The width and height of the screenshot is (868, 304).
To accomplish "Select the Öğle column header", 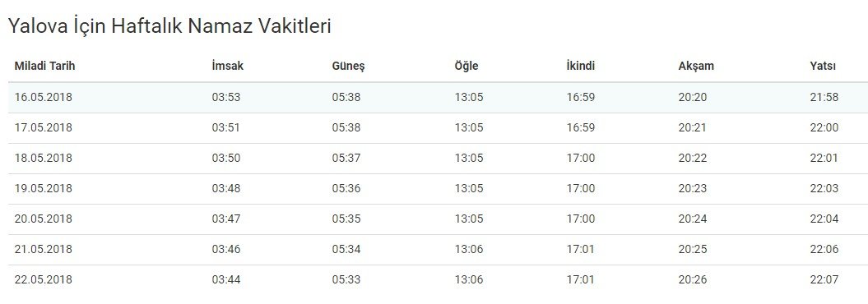I will 466,67.
